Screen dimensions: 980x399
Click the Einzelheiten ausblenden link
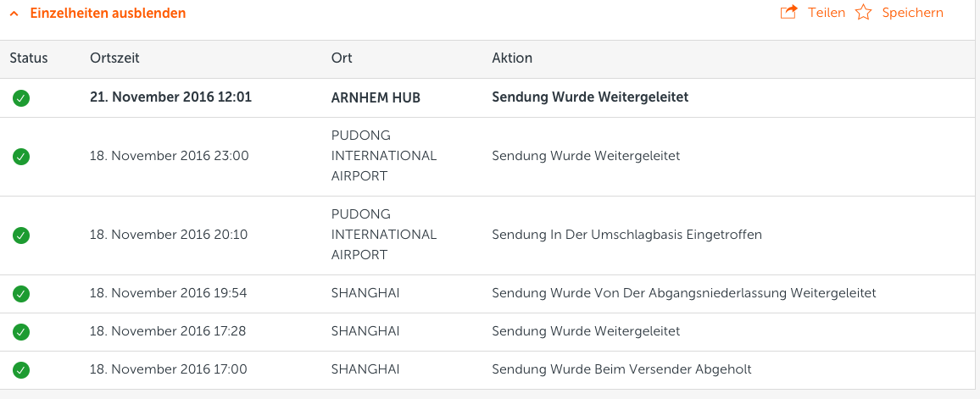109,13
